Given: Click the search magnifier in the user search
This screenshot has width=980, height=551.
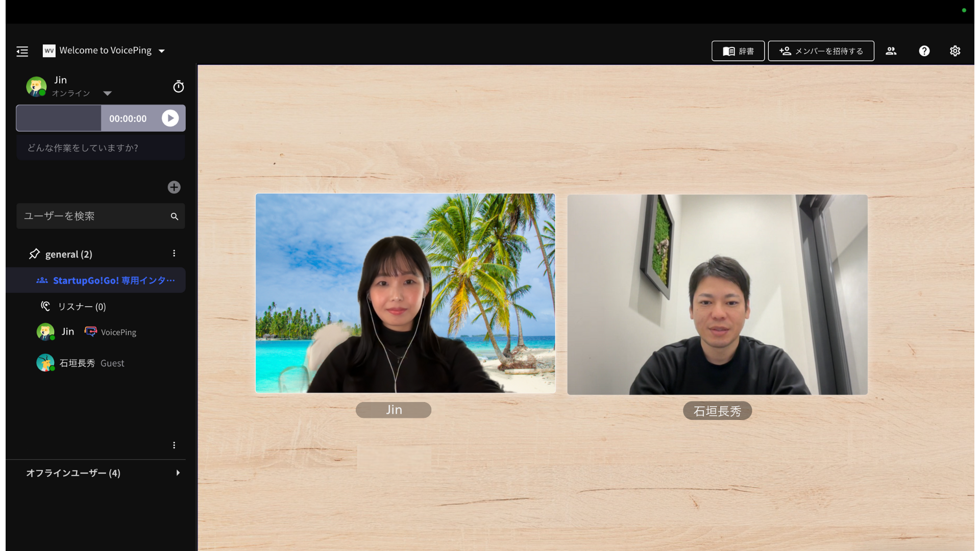Looking at the screenshot, I should [x=174, y=216].
